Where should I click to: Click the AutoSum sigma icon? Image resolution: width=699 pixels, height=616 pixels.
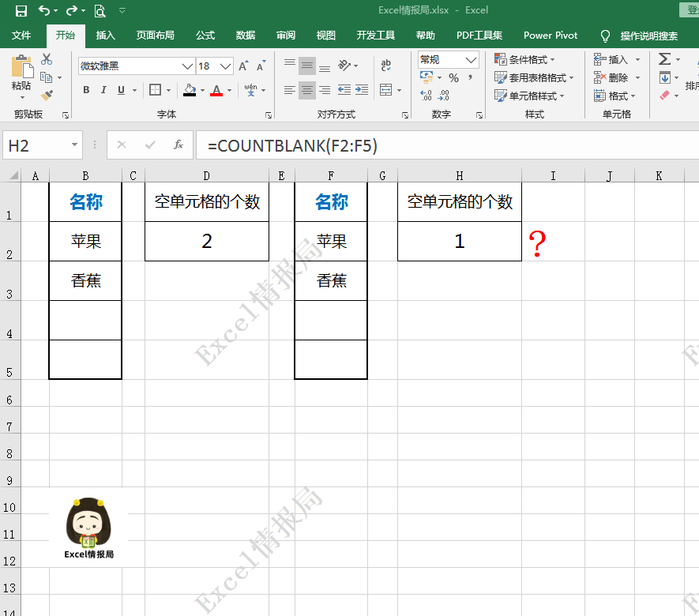point(665,59)
